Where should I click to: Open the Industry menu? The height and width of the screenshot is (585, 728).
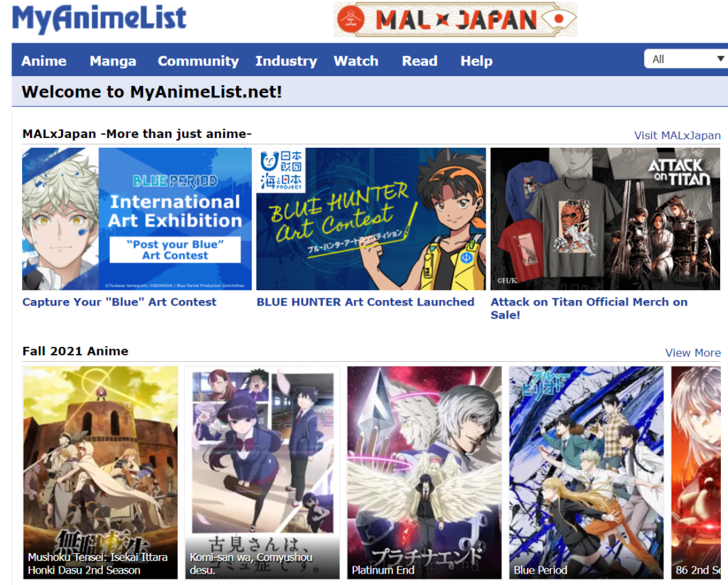coord(286,61)
